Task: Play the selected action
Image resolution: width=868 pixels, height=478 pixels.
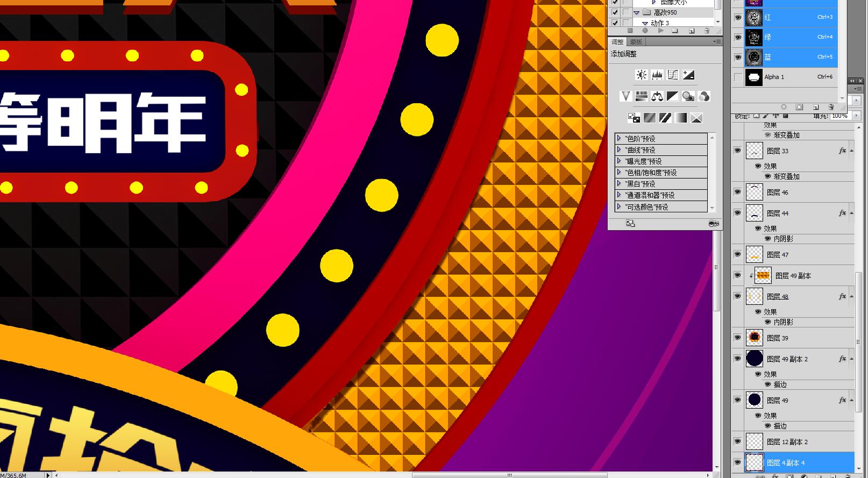Action: tap(660, 31)
